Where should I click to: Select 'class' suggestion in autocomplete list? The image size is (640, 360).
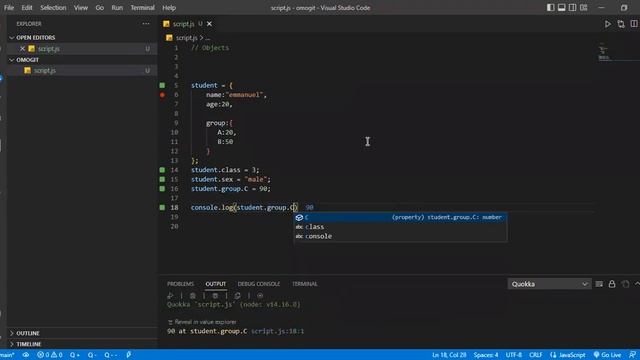pyautogui.click(x=400, y=227)
